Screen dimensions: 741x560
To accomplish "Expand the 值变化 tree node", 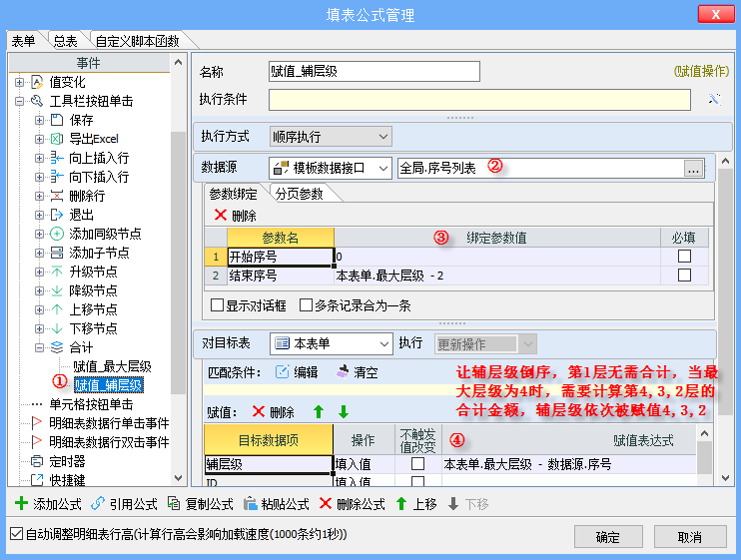I will (x=19, y=82).
